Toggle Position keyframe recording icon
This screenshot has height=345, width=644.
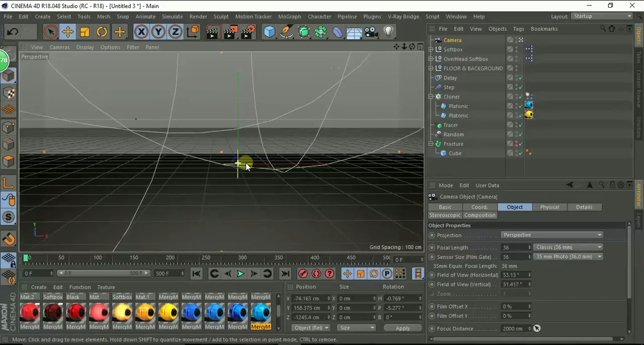pos(347,274)
